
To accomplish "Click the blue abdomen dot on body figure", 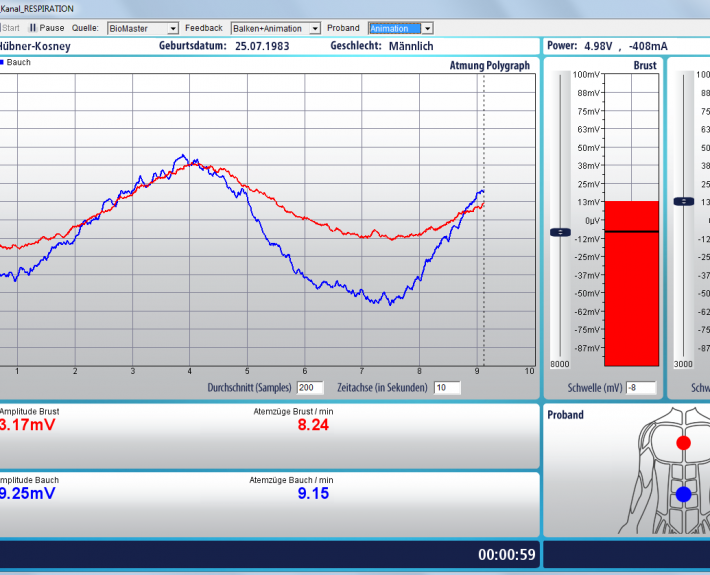I will pos(683,494).
